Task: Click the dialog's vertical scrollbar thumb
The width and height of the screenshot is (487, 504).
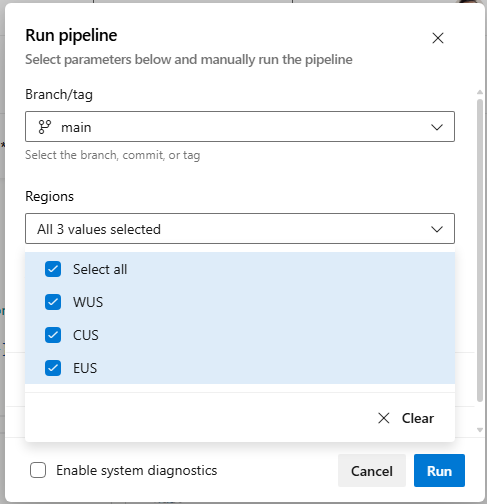Action: click(480, 251)
